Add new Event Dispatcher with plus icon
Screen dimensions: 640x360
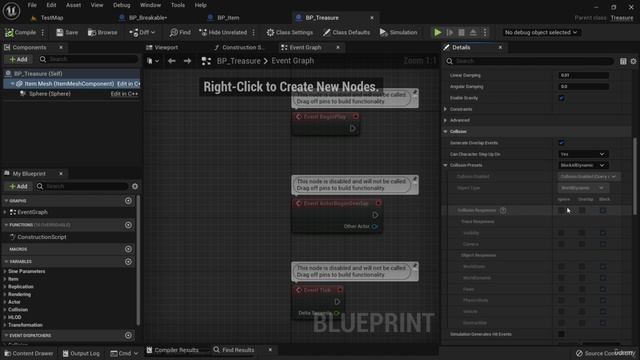128,335
